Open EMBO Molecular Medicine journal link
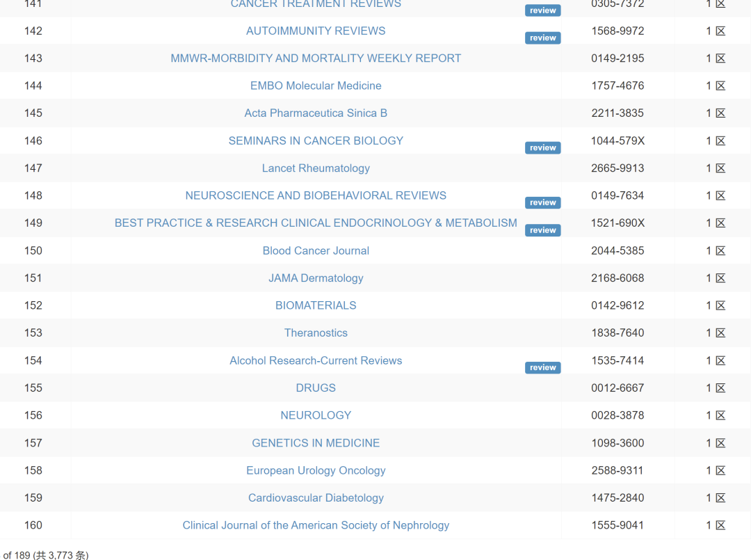The image size is (751, 560). [x=316, y=86]
